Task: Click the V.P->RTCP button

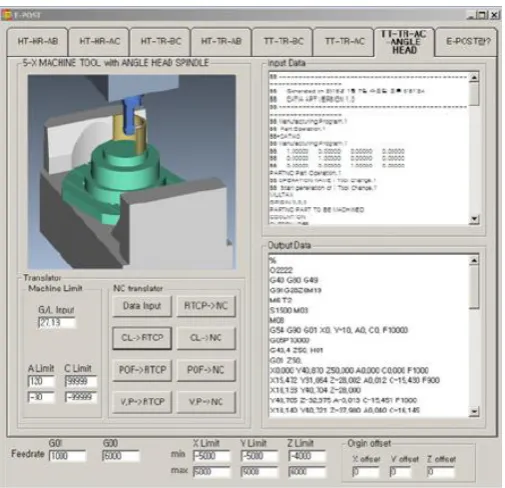Action: [x=142, y=402]
